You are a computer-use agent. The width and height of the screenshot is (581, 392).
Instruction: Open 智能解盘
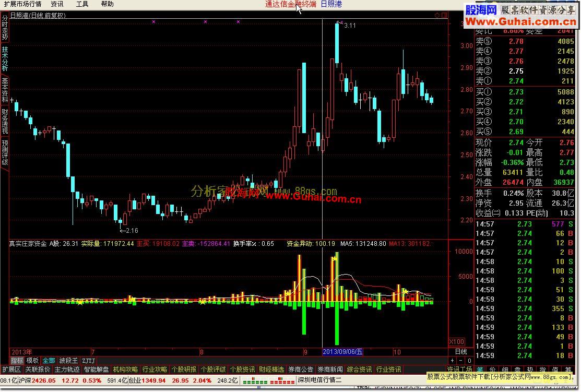coord(97,370)
